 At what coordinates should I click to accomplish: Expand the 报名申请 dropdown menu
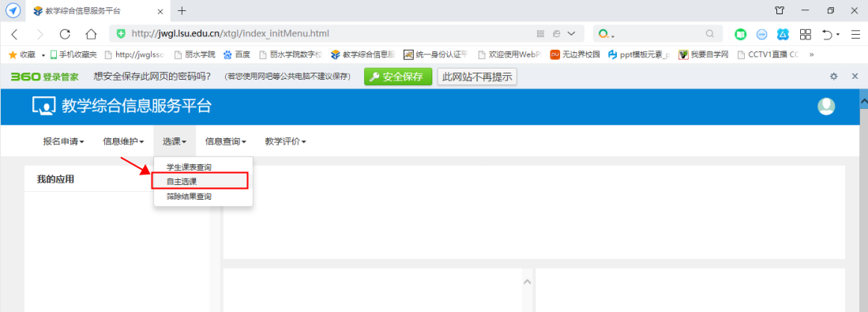(64, 141)
